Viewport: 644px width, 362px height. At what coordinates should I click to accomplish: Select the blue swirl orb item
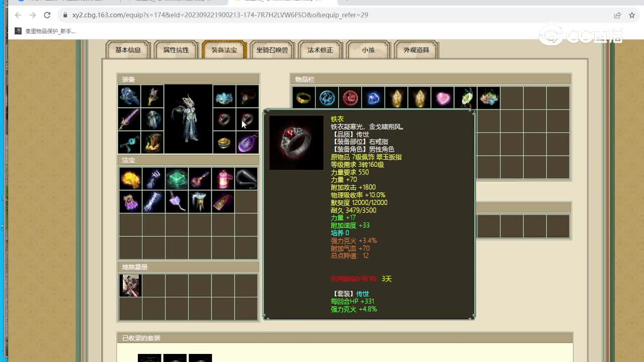327,98
